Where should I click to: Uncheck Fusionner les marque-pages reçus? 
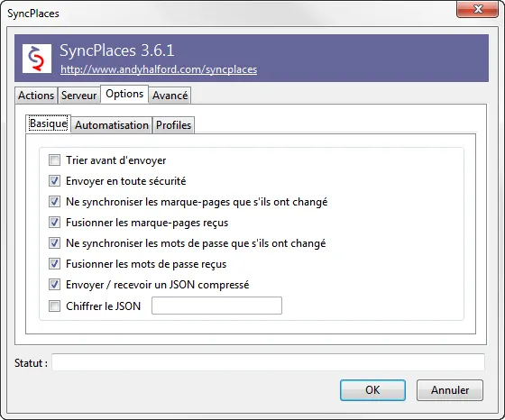point(54,223)
